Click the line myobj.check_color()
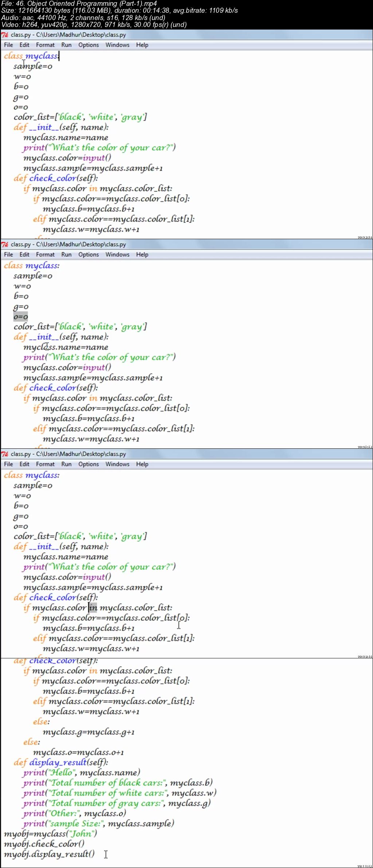 (44, 844)
